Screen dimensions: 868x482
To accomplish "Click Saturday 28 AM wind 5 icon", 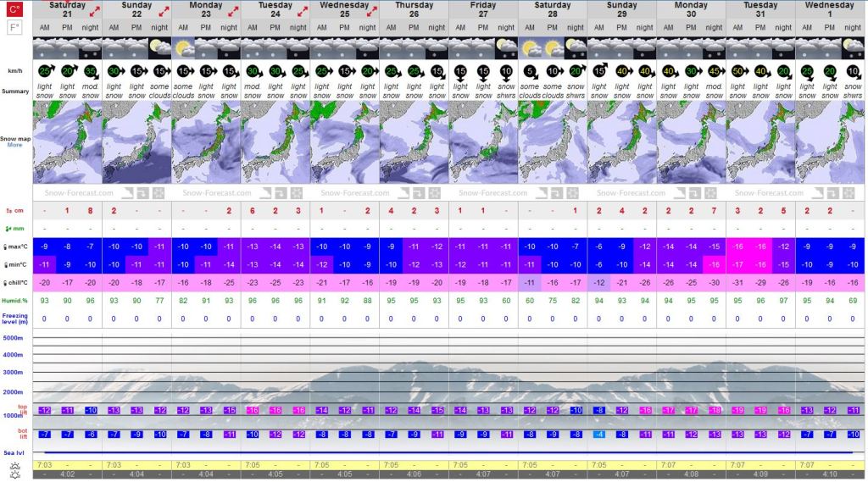I will tap(530, 71).
